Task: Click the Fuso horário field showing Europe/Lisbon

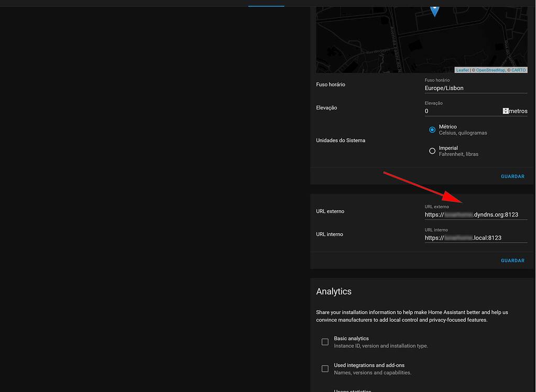Action: tap(475, 88)
